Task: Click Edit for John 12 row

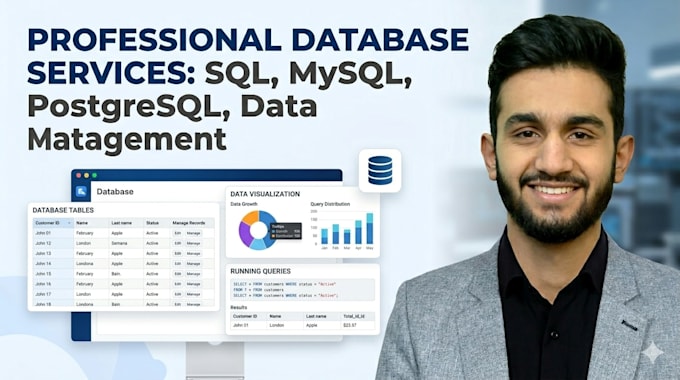Action: (177, 243)
